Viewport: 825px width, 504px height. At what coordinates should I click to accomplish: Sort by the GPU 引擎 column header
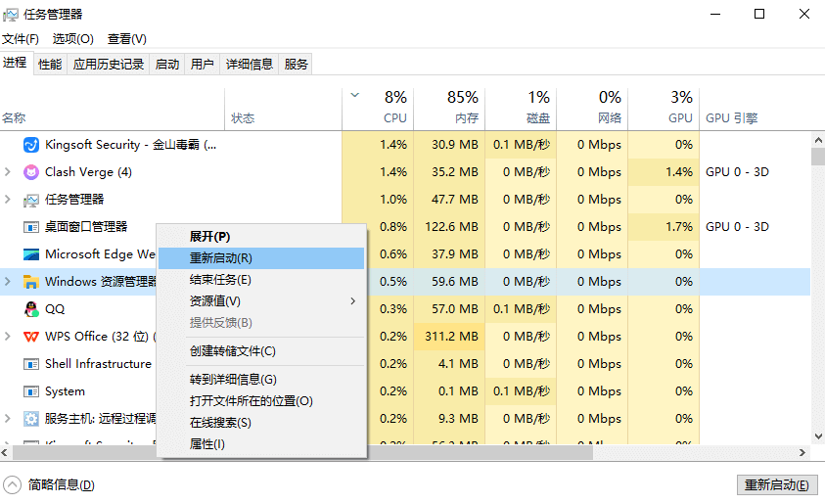click(755, 110)
